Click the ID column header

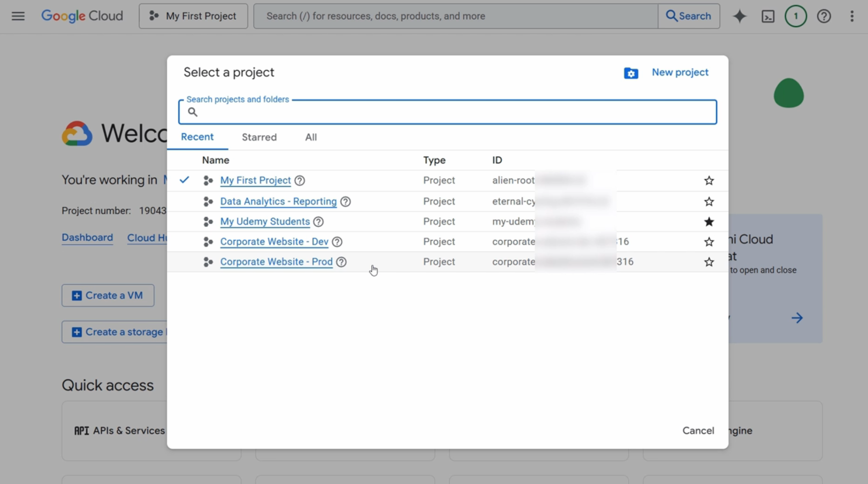click(497, 160)
